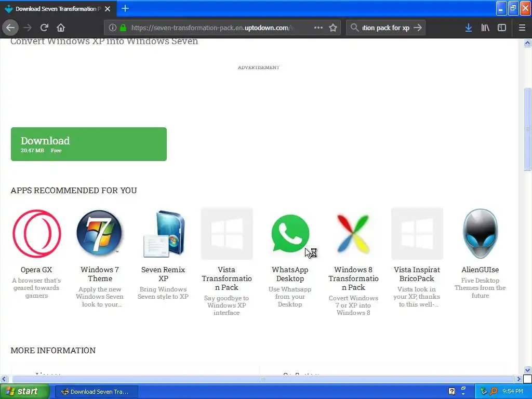Open the Windows 7 Theme icon
Image resolution: width=532 pixels, height=399 pixels.
(x=100, y=234)
